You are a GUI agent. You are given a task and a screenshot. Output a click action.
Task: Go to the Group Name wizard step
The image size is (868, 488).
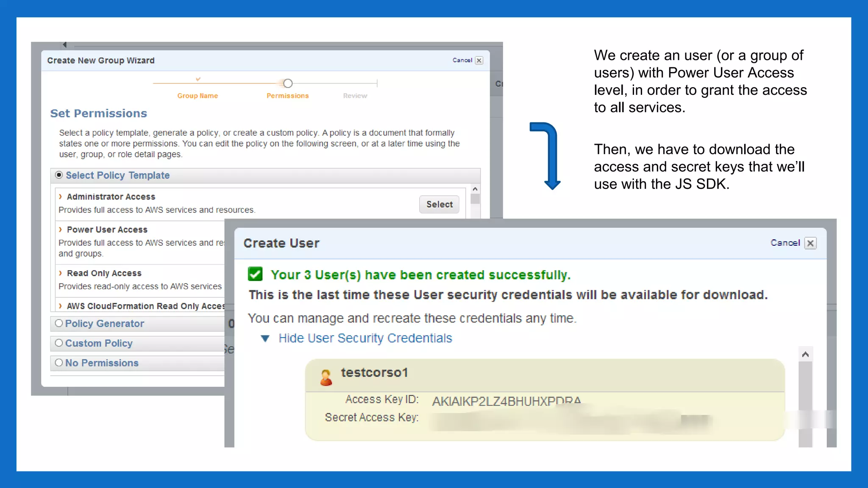pos(198,96)
